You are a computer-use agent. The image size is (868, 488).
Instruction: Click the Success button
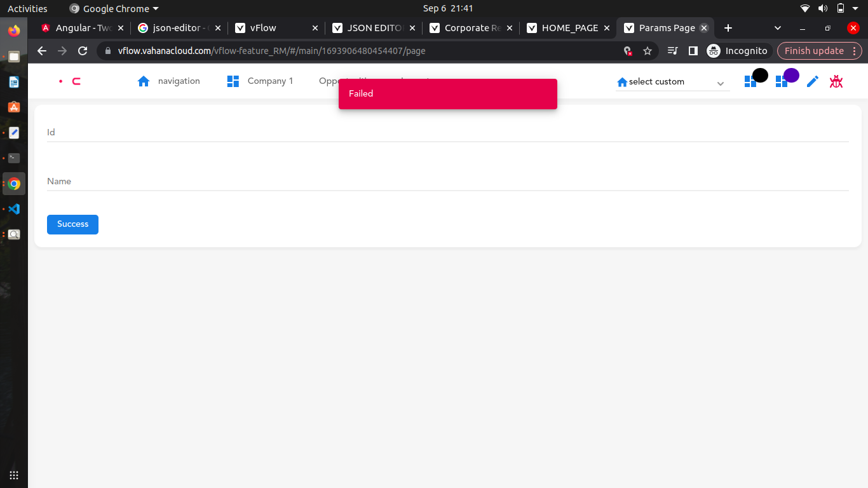point(72,224)
